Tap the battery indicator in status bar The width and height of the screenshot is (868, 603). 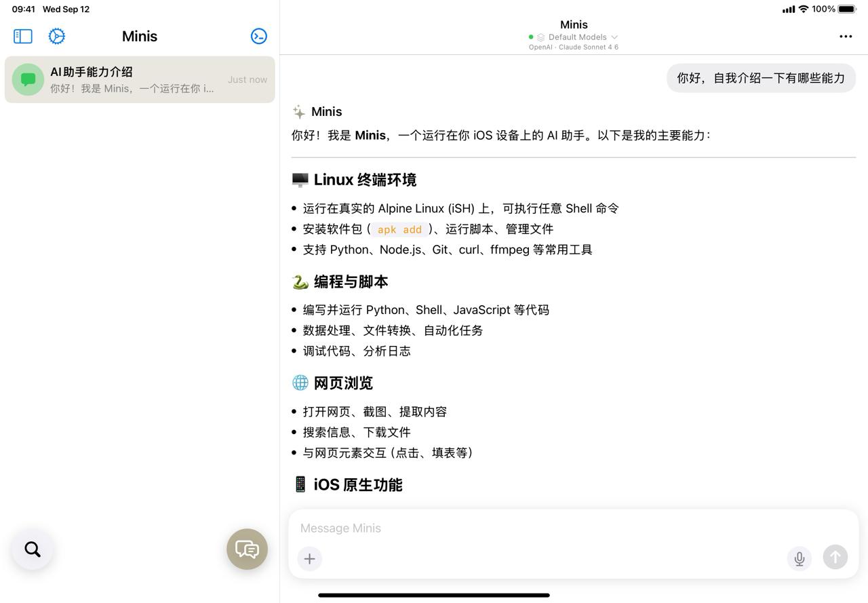tap(847, 9)
